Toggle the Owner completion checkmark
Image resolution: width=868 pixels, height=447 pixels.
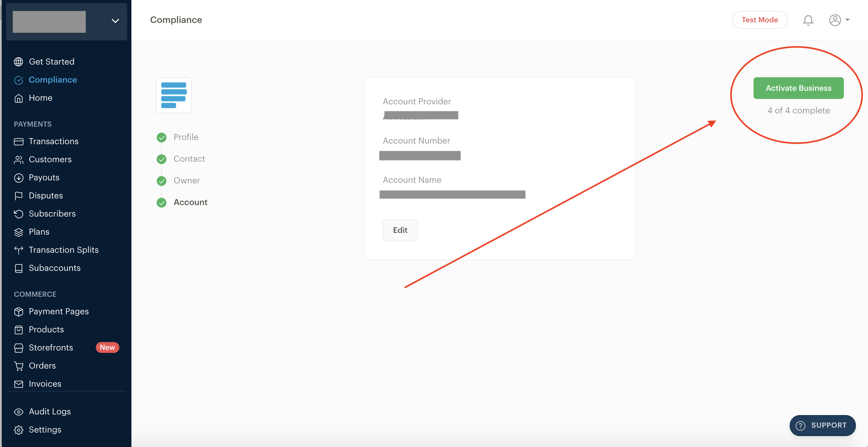tap(161, 180)
